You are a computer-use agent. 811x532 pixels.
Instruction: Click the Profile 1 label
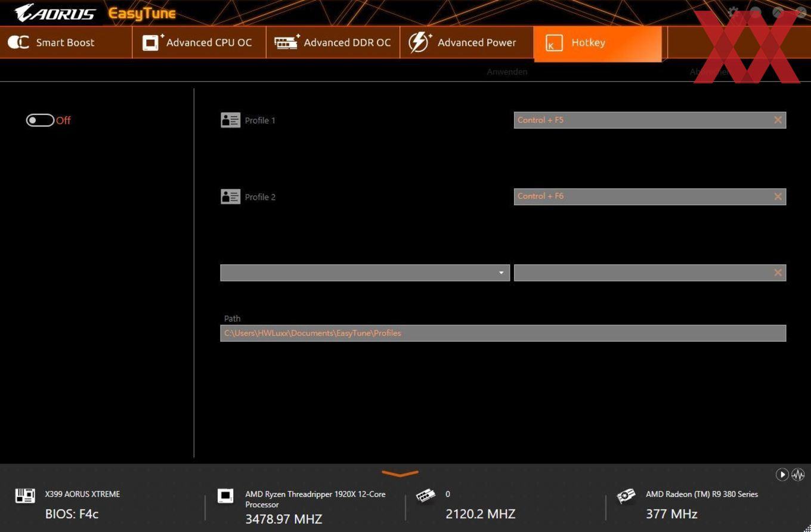point(260,120)
